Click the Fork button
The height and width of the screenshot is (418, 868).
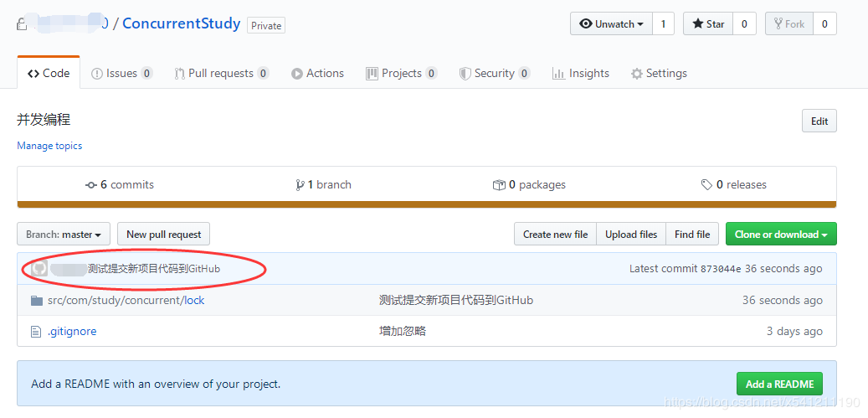click(788, 23)
